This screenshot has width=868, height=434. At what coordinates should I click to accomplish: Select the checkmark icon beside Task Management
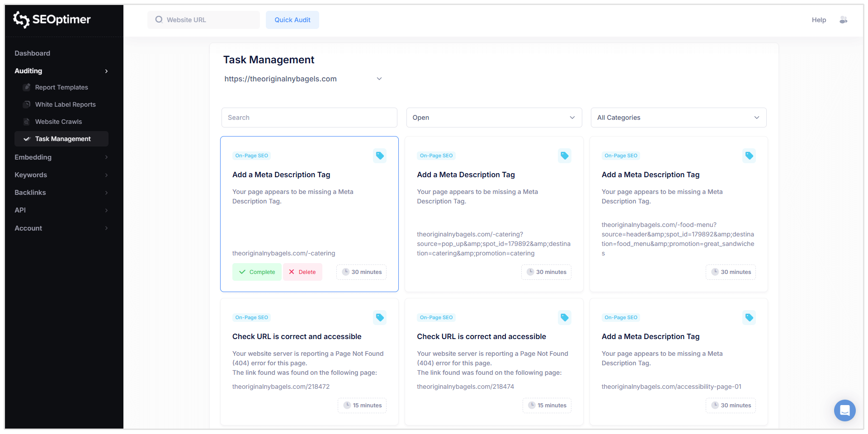coord(27,139)
